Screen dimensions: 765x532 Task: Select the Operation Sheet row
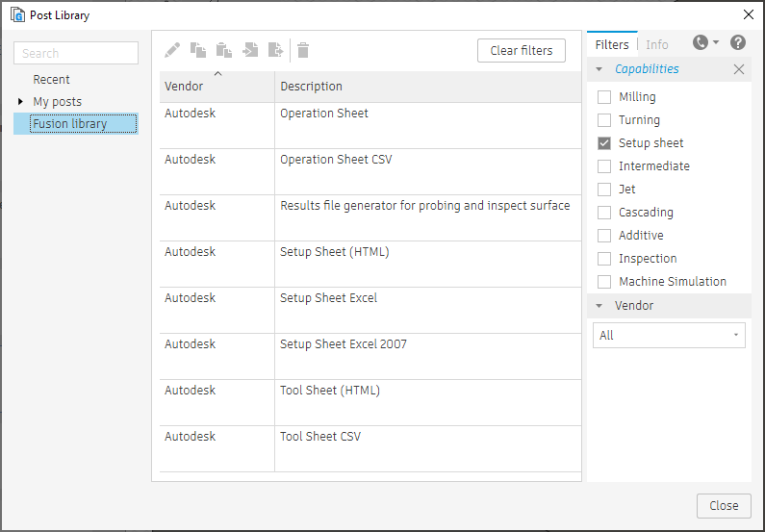(x=370, y=125)
